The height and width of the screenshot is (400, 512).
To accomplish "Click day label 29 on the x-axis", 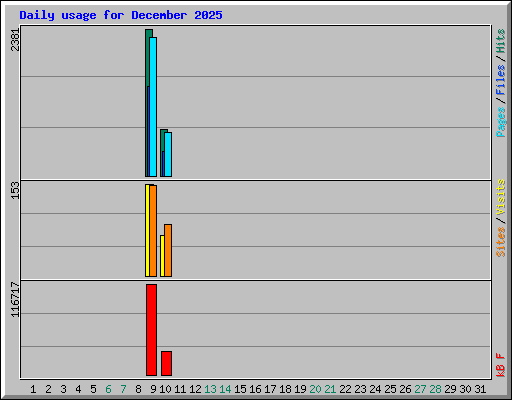I will click(x=450, y=389).
